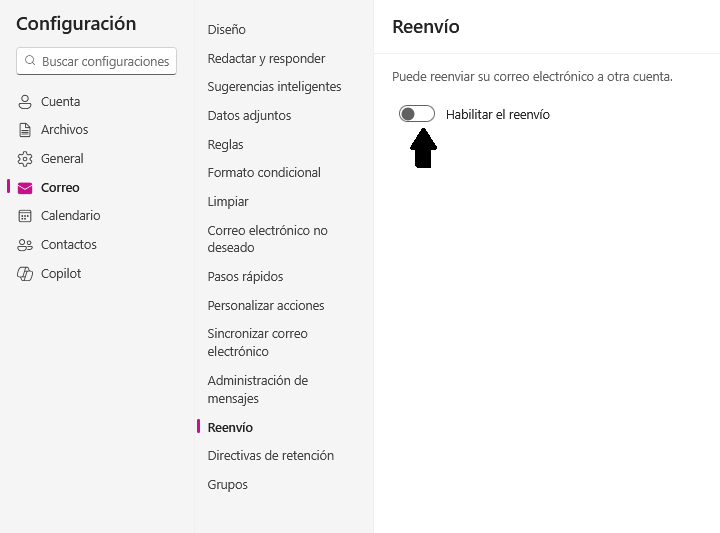The image size is (720, 533).
Task: Click the Correo envelope icon
Action: point(25,188)
